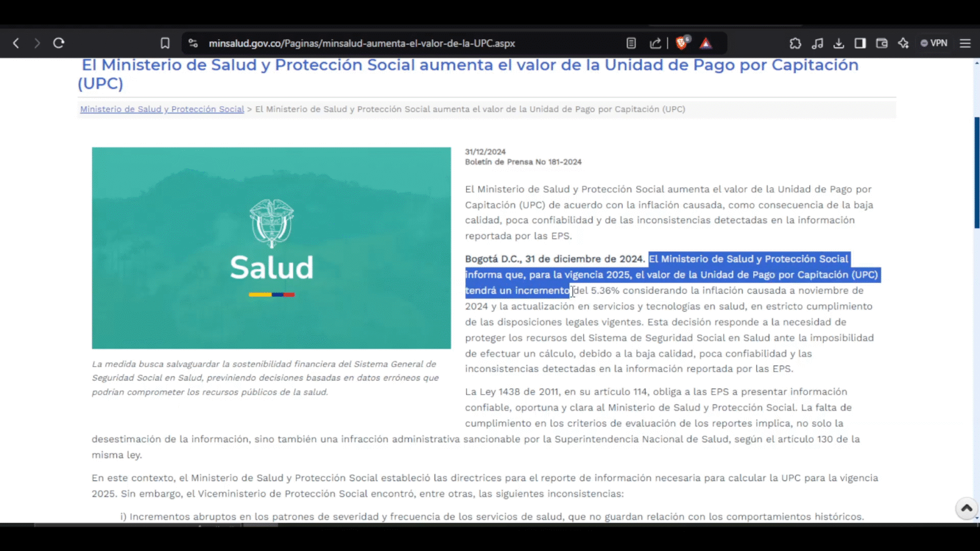The image size is (980, 551).
Task: Open the downloads icon
Action: click(x=839, y=43)
